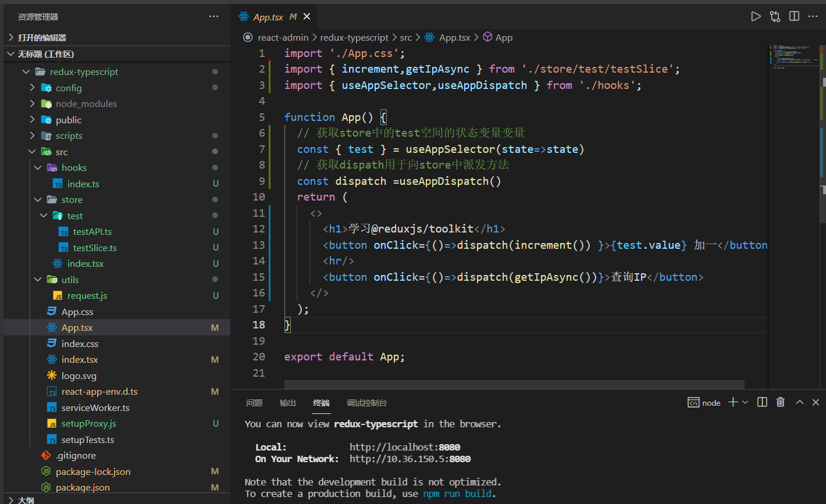Image resolution: width=826 pixels, height=504 pixels.
Task: Click redux-typescript in the breadcrumb path
Action: point(354,37)
